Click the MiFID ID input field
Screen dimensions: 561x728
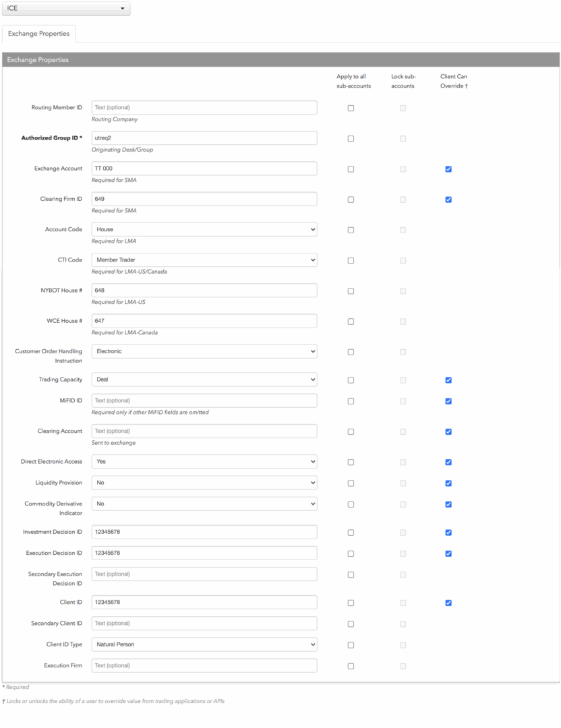[x=204, y=400]
